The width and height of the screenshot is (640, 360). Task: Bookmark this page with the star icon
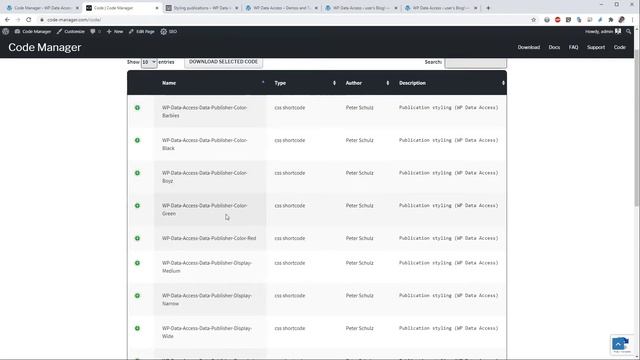point(533,20)
